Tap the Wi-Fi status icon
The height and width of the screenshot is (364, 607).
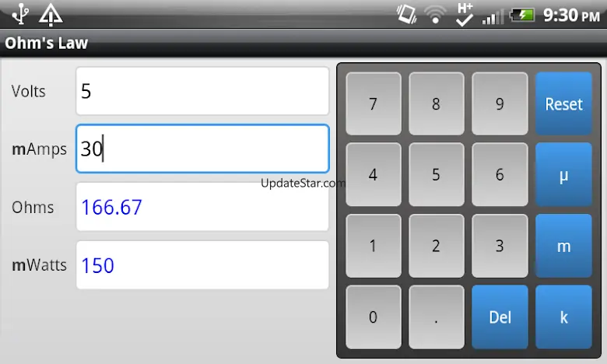coord(435,15)
